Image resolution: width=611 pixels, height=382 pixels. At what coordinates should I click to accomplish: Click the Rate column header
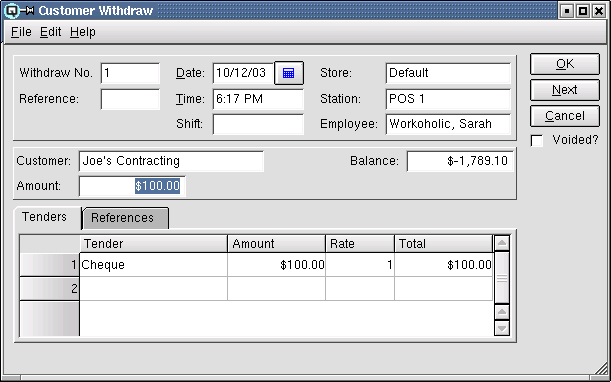click(360, 244)
